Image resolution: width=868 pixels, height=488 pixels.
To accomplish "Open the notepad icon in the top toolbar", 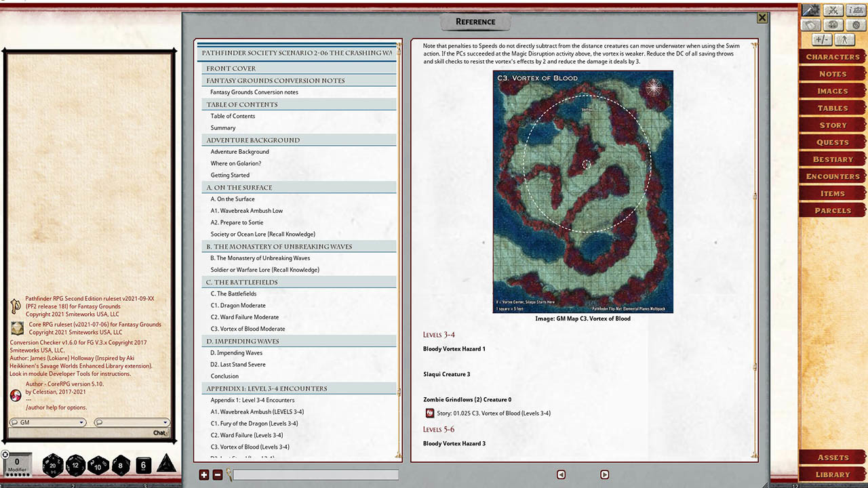I will (811, 24).
